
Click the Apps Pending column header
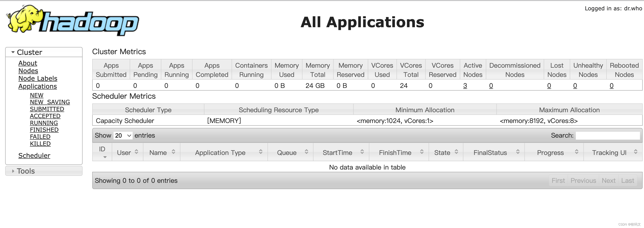145,70
